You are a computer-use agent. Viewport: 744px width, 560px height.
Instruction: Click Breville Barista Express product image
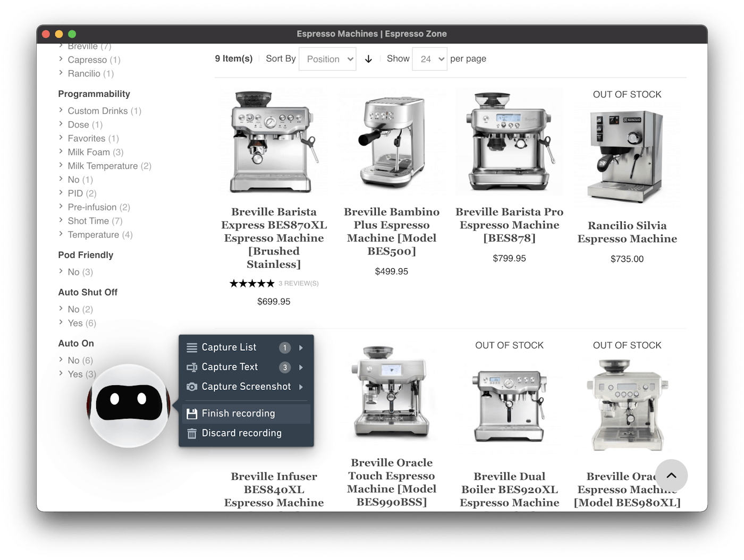point(274,142)
